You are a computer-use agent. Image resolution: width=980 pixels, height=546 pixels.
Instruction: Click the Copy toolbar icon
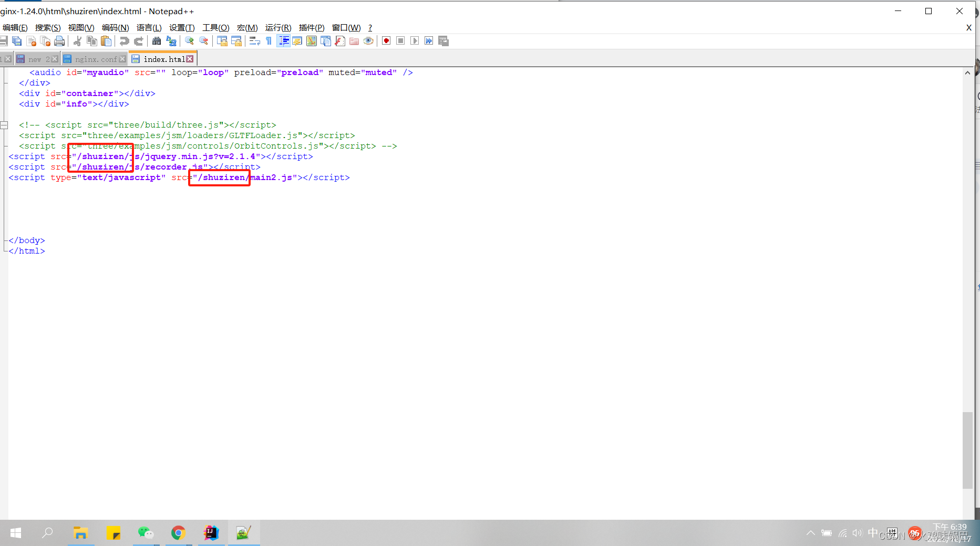(92, 41)
